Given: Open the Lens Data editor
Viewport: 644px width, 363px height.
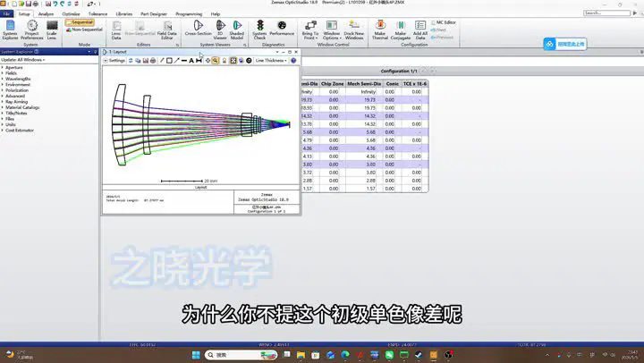Looking at the screenshot, I should 116,30.
